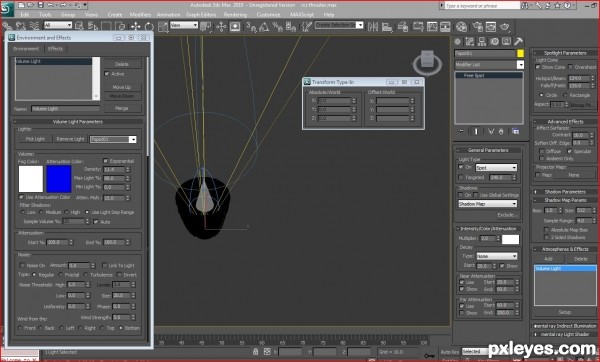This screenshot has height=362, width=600.
Task: Open the white Fog Color swatch
Action: pos(31,179)
